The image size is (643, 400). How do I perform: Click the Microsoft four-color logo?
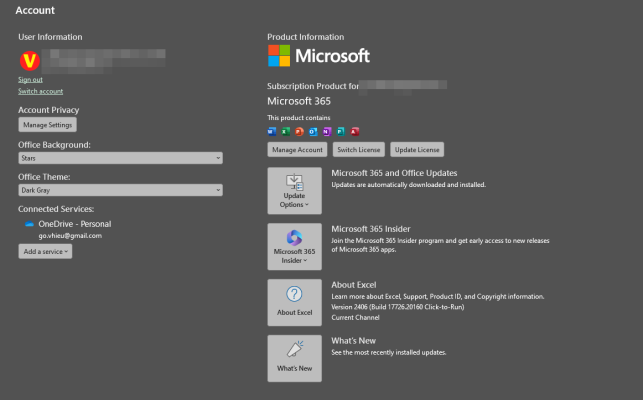click(279, 56)
